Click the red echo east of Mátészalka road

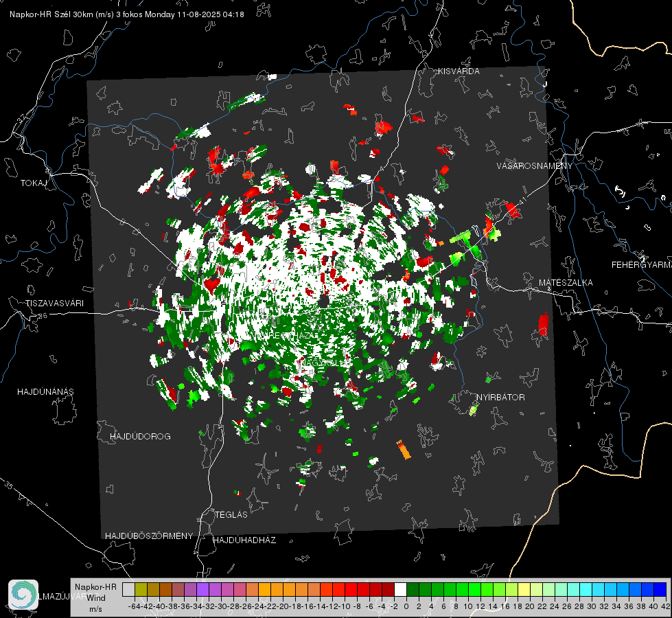pyautogui.click(x=544, y=324)
